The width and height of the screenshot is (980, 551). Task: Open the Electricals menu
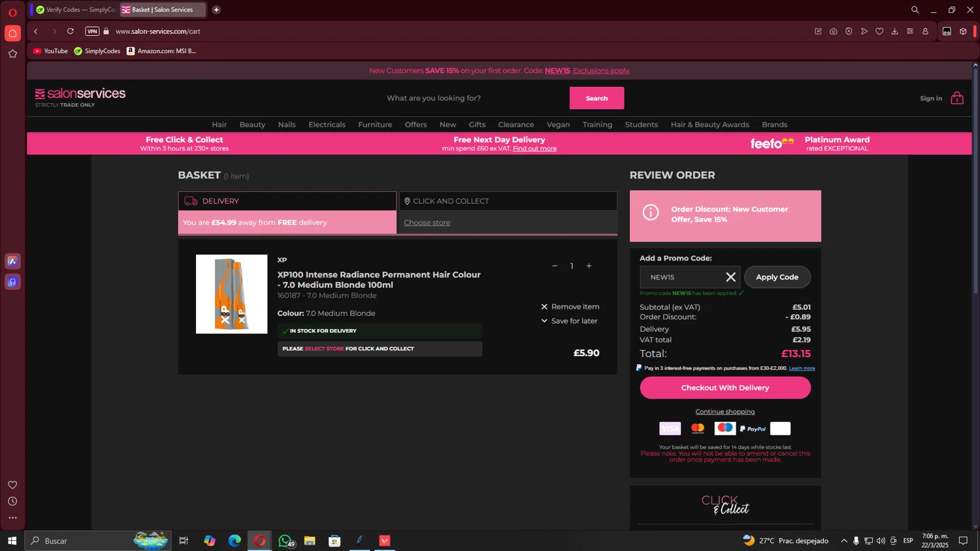point(327,125)
